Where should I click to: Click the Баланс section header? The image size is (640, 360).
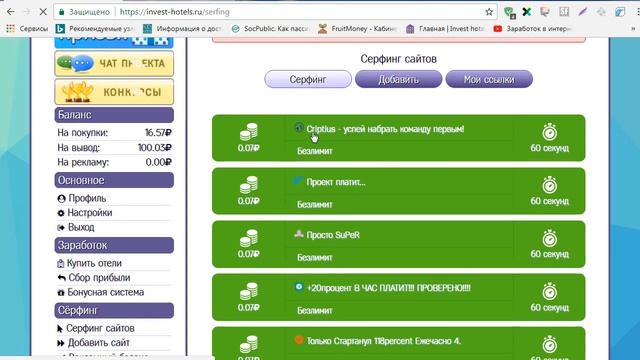(114, 115)
